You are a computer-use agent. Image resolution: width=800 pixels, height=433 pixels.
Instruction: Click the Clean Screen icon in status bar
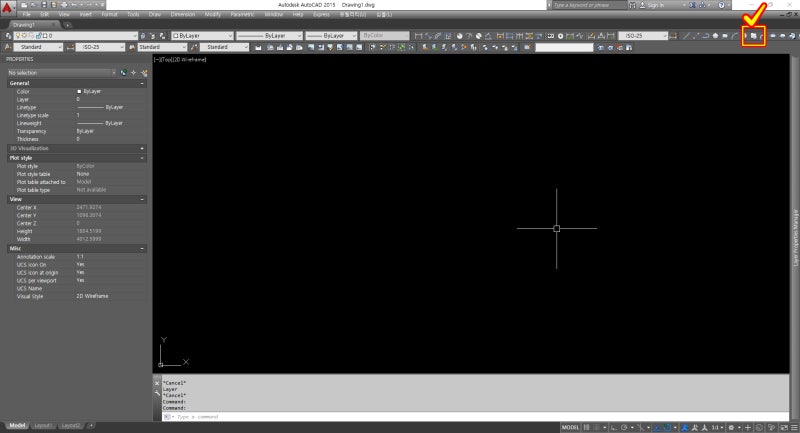pyautogui.click(x=784, y=427)
